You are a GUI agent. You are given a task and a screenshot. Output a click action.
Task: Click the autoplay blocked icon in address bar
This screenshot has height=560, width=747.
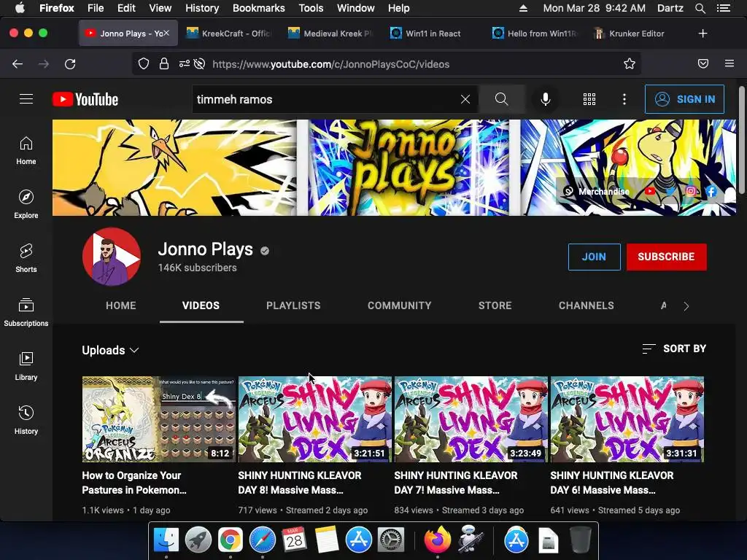[200, 64]
